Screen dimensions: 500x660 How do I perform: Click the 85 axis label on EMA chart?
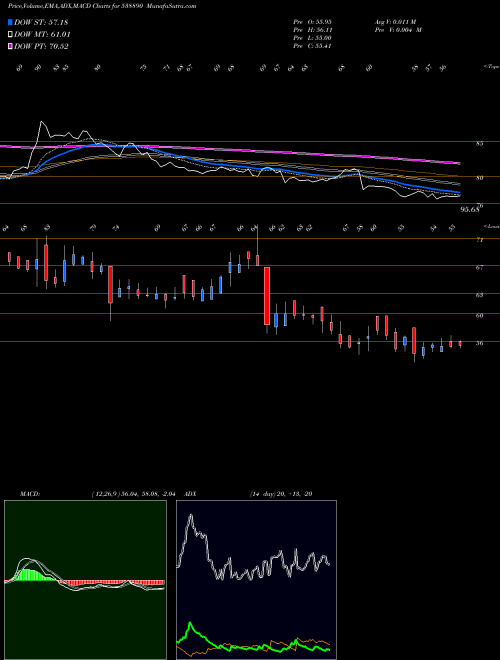pyautogui.click(x=479, y=144)
